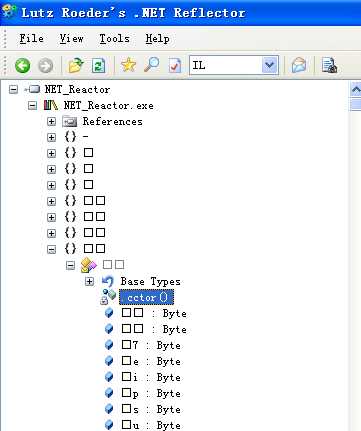Click the envelope toolbar icon
Image resolution: width=361 pixels, height=431 pixels.
click(x=299, y=65)
